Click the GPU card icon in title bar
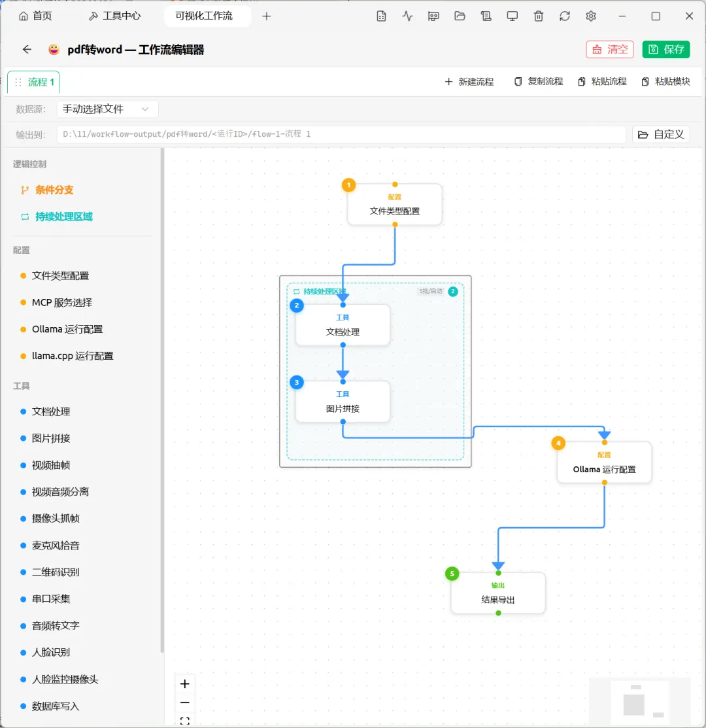706x728 pixels. tap(433, 16)
